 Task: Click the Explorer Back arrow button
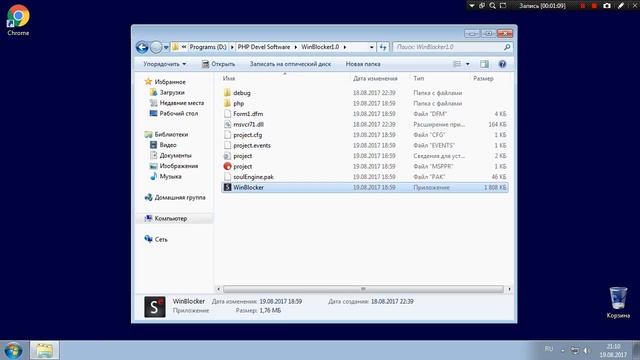click(x=142, y=47)
